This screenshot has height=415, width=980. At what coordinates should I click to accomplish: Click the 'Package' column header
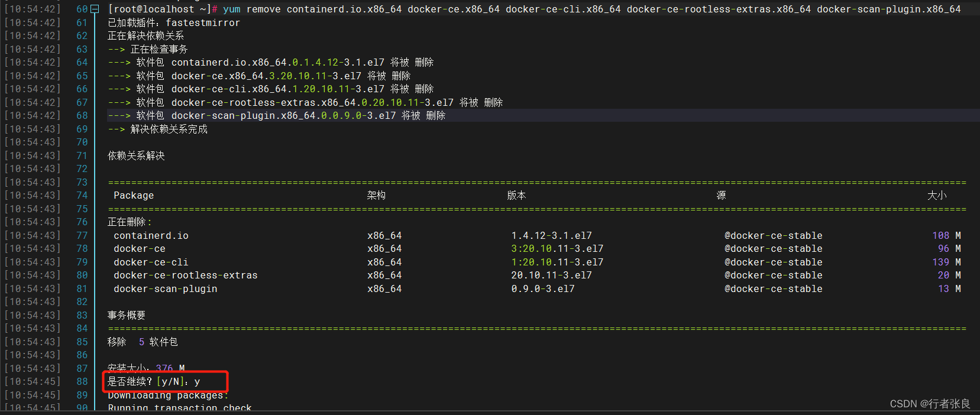pos(134,196)
